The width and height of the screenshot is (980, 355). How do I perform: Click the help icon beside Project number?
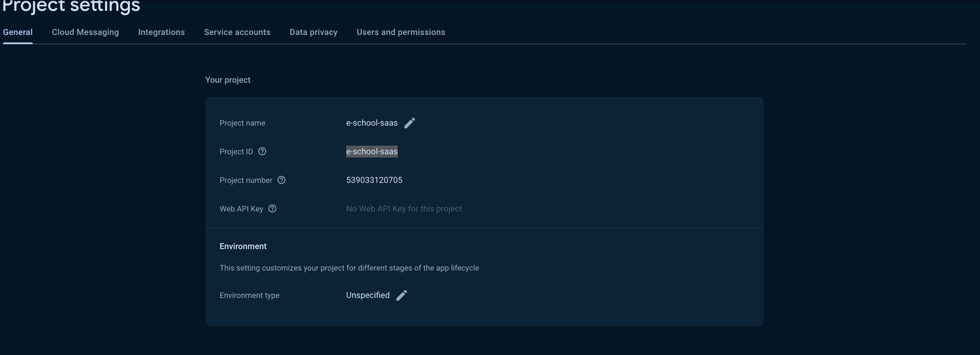tap(282, 180)
